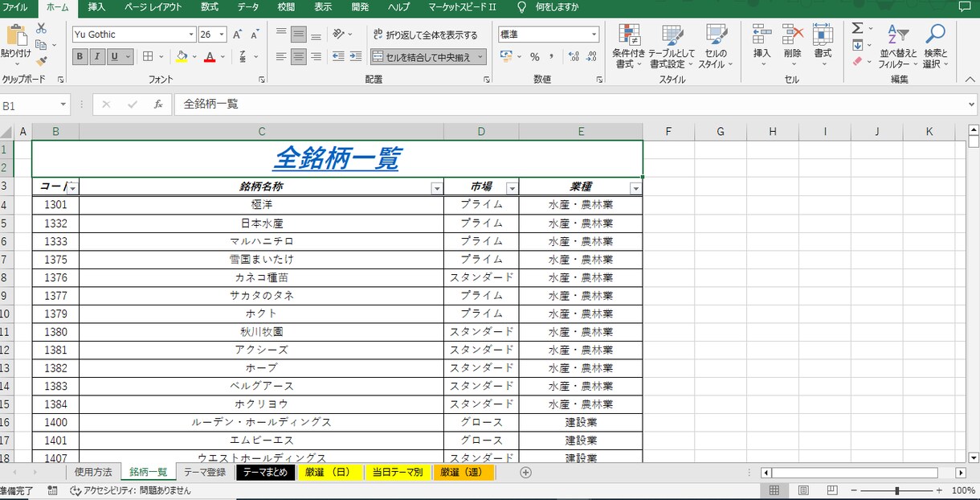Click the Cut scissors icon
The image size is (980, 500).
pos(41,29)
